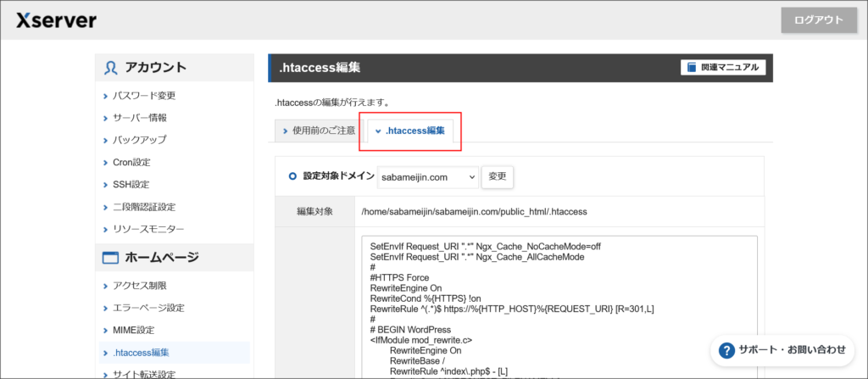868x379 pixels.
Task: Open the sabameijin.com domain dropdown
Action: click(428, 176)
